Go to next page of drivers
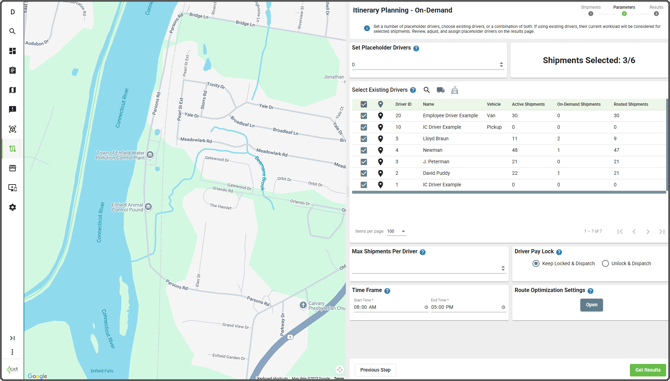This screenshot has width=670, height=381. coord(648,232)
